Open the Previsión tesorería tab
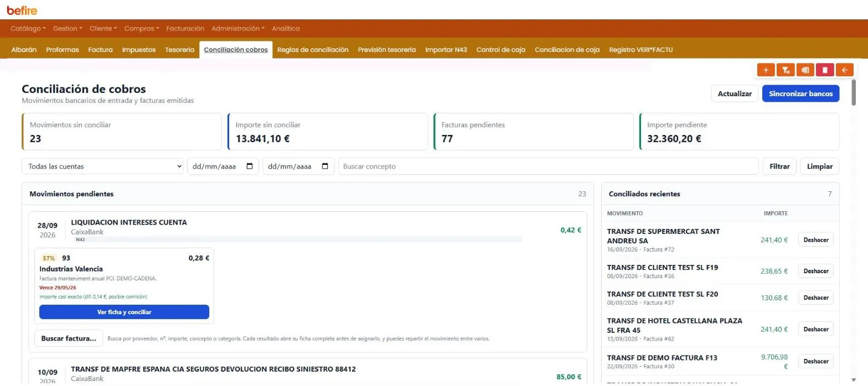Image resolution: width=868 pixels, height=386 pixels. (x=387, y=49)
